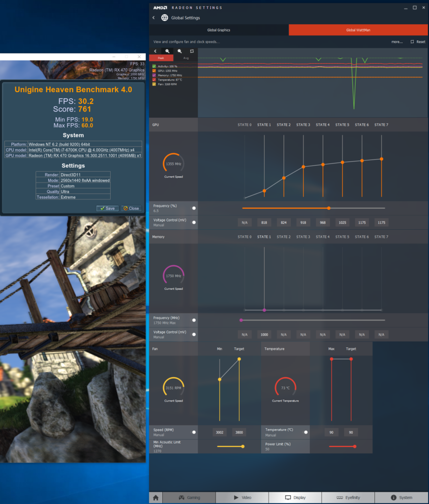Collapse the WattMan graph legend panel

(x=155, y=51)
